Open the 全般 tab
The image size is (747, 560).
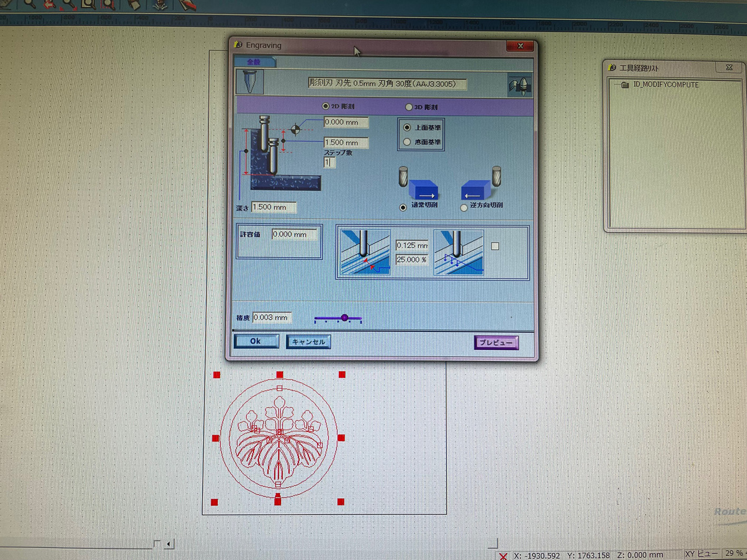click(254, 62)
